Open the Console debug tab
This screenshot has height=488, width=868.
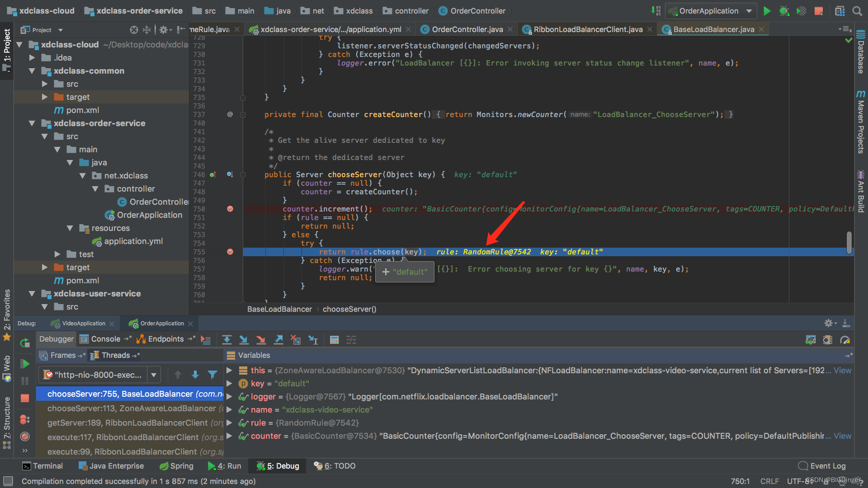105,339
